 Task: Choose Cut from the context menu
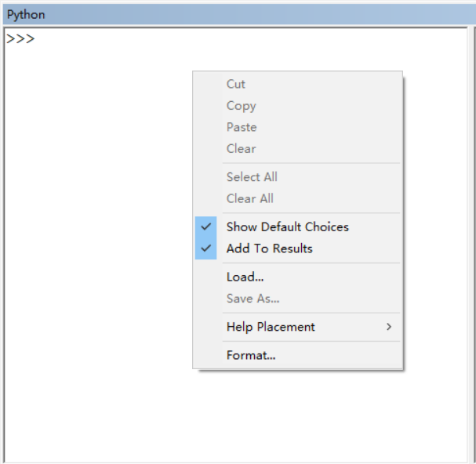click(x=236, y=84)
